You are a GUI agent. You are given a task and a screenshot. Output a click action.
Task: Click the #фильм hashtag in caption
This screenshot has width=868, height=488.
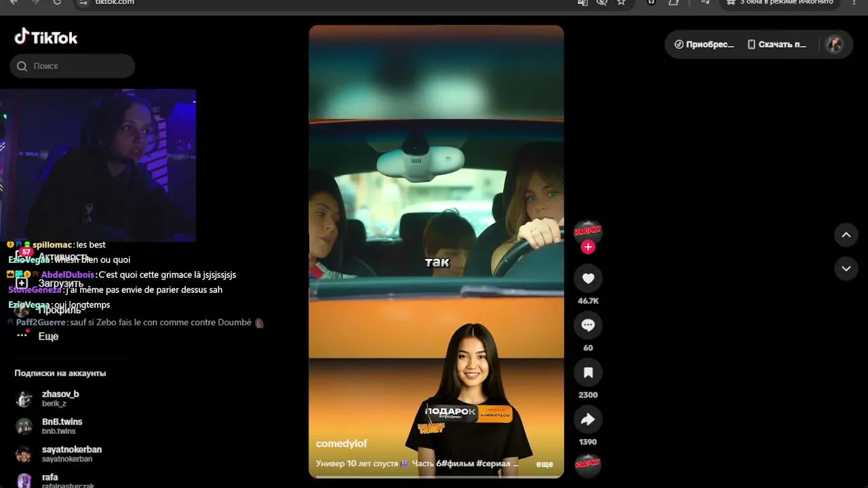pyautogui.click(x=458, y=464)
